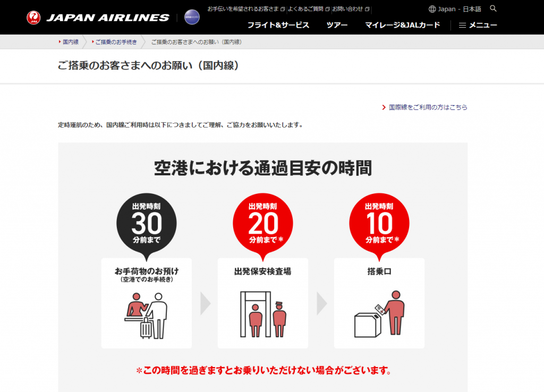The image size is (544, 392).
Task: Open the hamburger メニュー icon
Action: tap(462, 25)
